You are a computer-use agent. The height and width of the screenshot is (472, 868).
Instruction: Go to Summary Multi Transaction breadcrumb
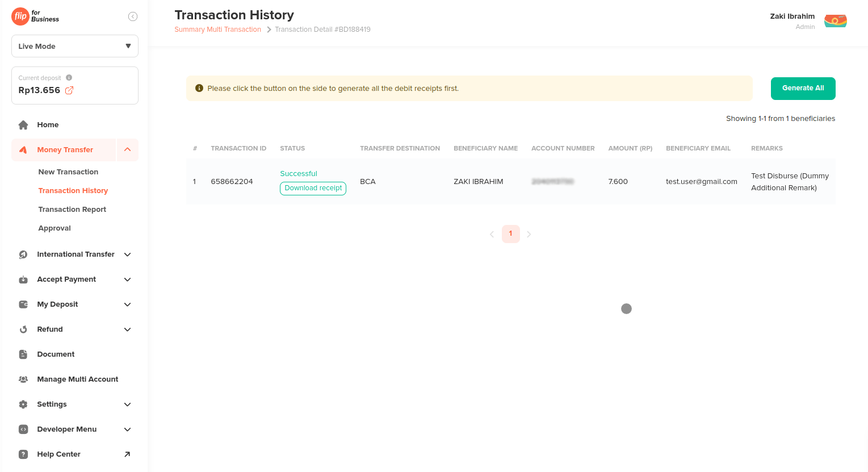click(x=217, y=30)
